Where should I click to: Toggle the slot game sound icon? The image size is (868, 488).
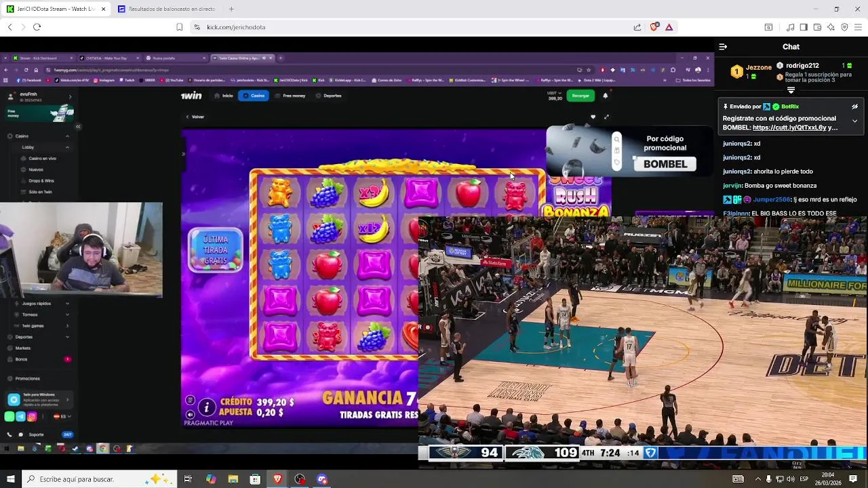[191, 414]
